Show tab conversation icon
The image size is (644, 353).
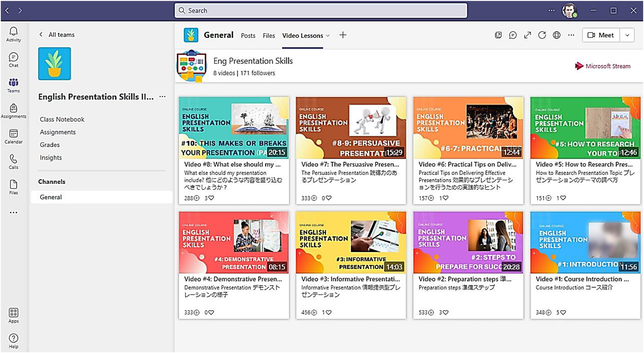pyautogui.click(x=513, y=35)
